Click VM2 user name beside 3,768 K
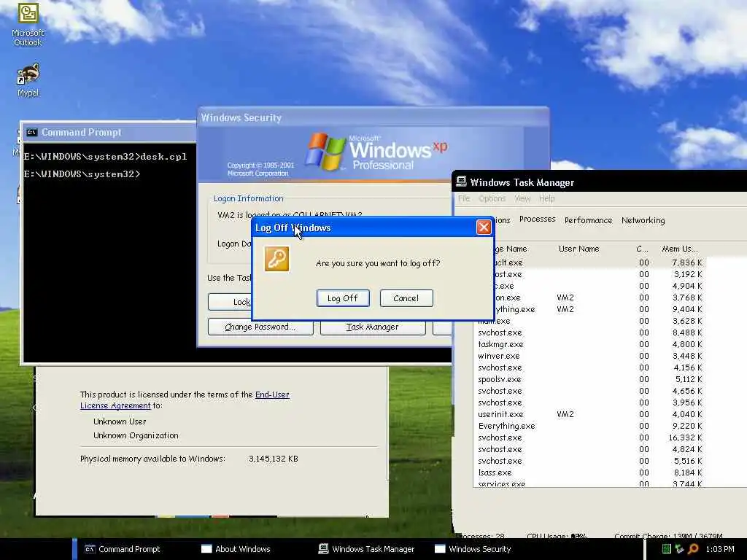The height and width of the screenshot is (560, 747). [565, 297]
